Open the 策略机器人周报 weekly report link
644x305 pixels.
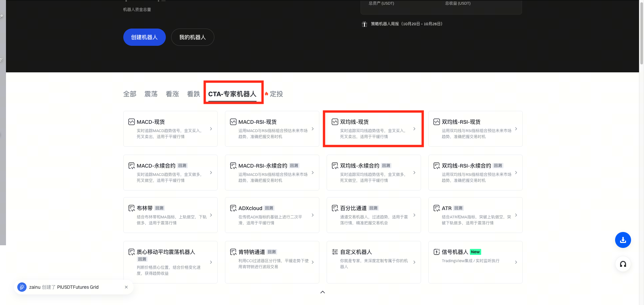click(x=406, y=24)
